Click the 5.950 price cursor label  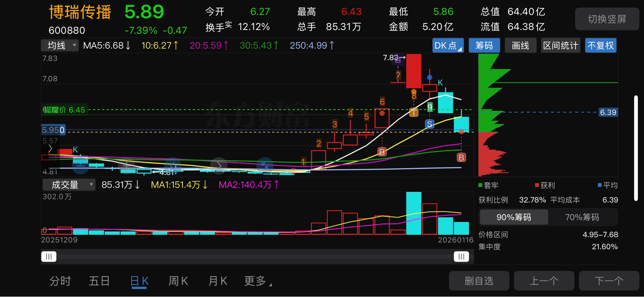pyautogui.click(x=53, y=130)
